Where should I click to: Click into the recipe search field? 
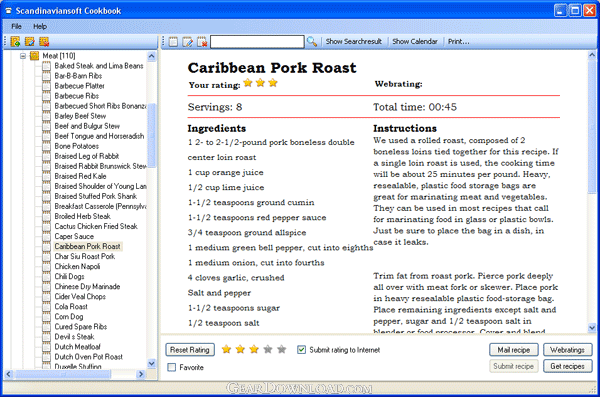[x=257, y=42]
